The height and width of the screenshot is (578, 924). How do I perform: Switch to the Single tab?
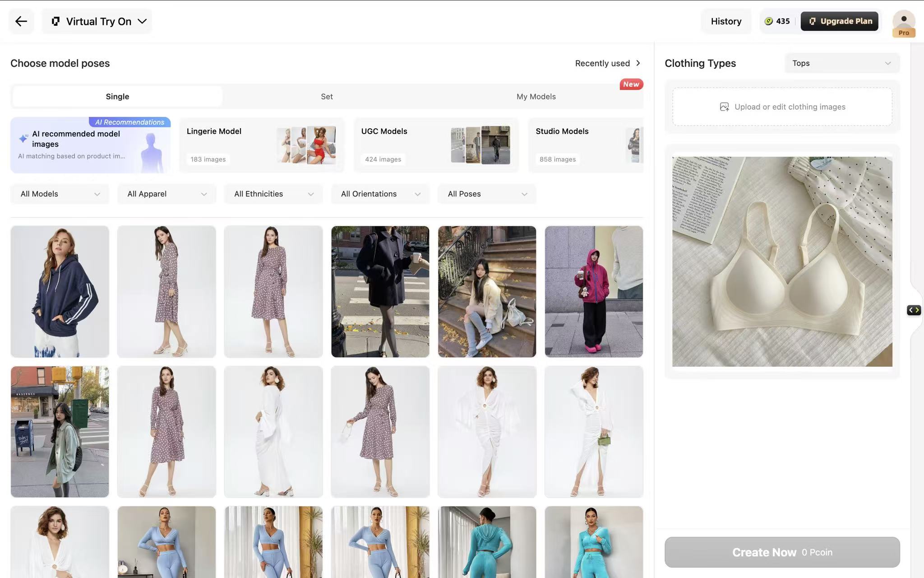pyautogui.click(x=117, y=97)
